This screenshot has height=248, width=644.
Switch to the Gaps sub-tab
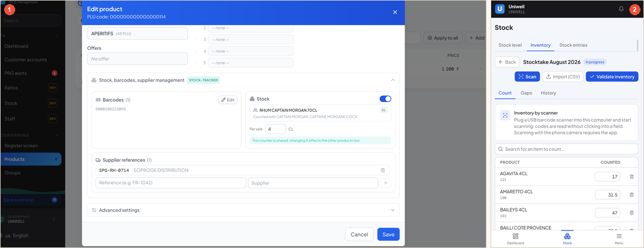(526, 93)
